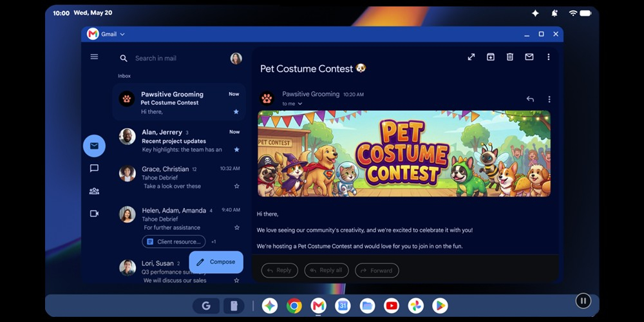644x322 pixels.
Task: Expand the Gmail title bar dropdown
Action: (122, 34)
